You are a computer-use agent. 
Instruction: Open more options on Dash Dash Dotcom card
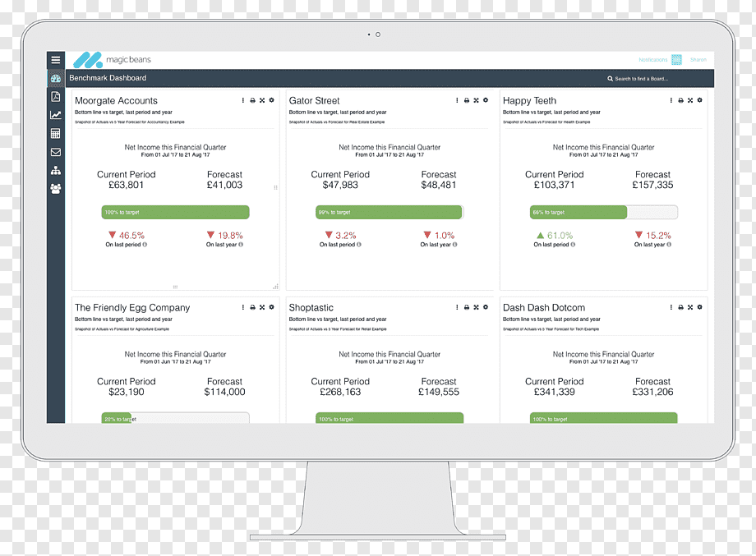[671, 307]
